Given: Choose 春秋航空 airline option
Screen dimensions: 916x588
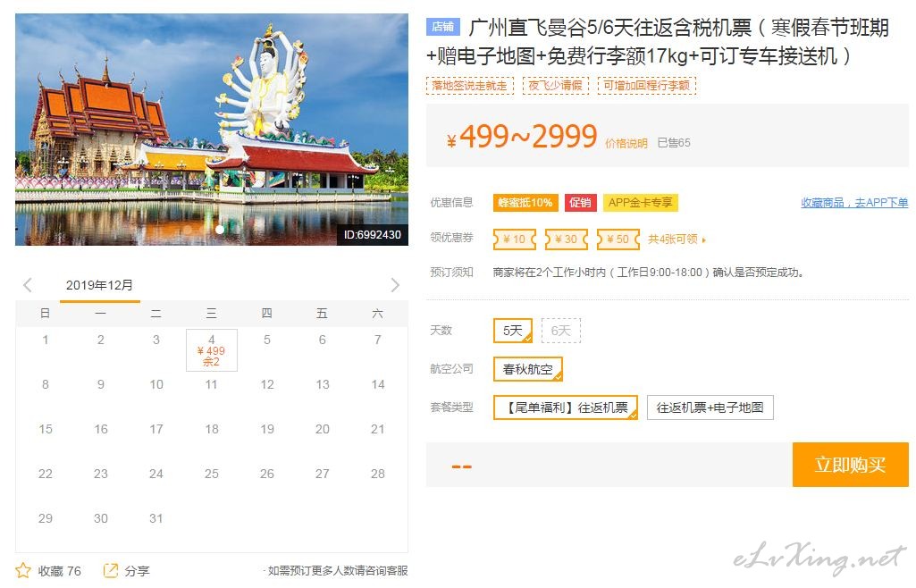Looking at the screenshot, I should coord(528,369).
